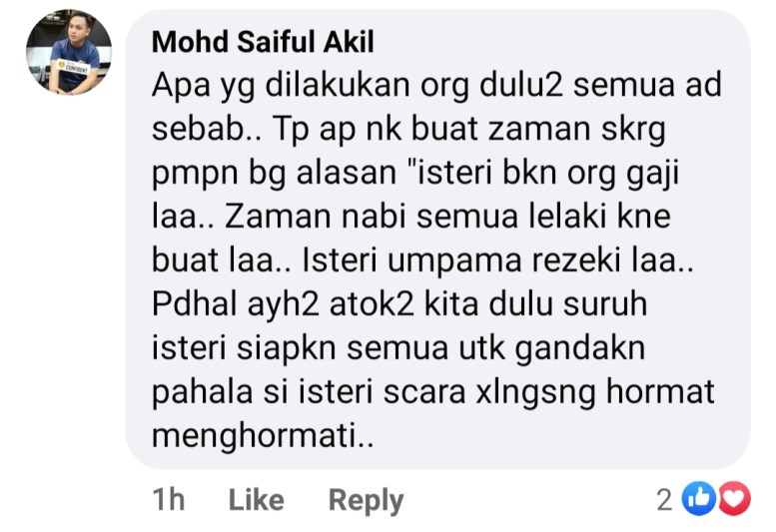The height and width of the screenshot is (532, 776).
Task: Click the blue thumbs-up reaction icon
Action: click(x=698, y=498)
